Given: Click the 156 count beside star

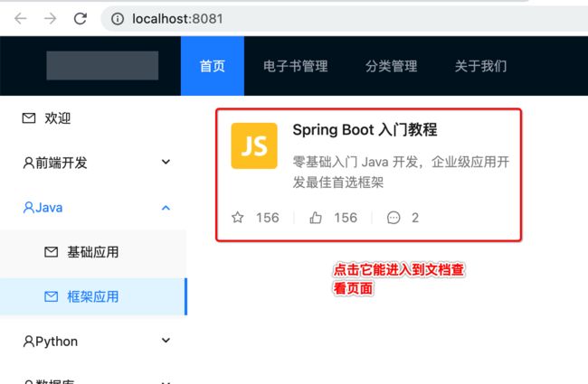Looking at the screenshot, I should click(268, 218).
